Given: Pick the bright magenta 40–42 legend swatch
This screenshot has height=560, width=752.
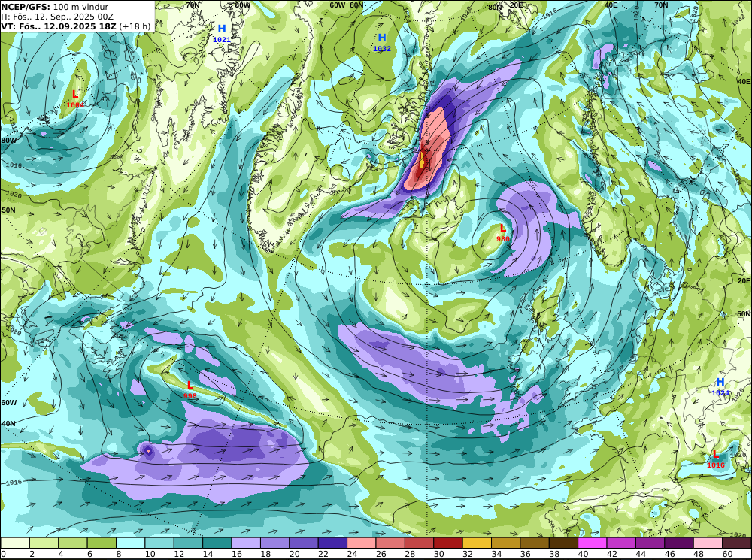Looking at the screenshot, I should pyautogui.click(x=593, y=543).
